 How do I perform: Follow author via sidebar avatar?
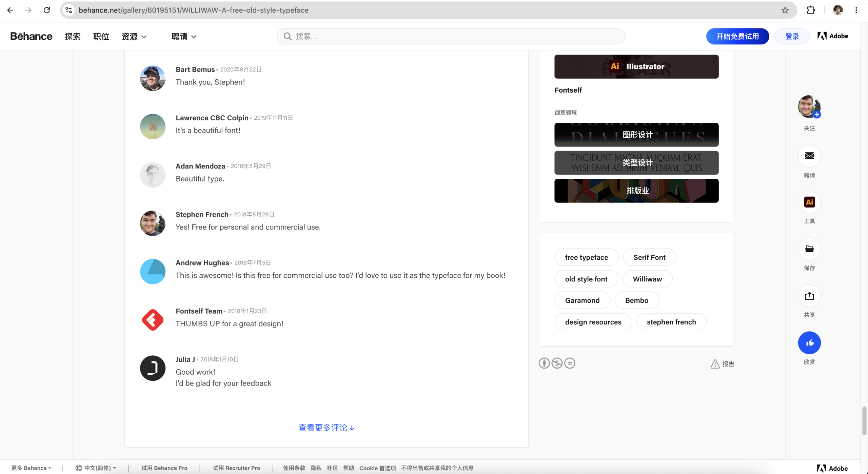pos(809,106)
